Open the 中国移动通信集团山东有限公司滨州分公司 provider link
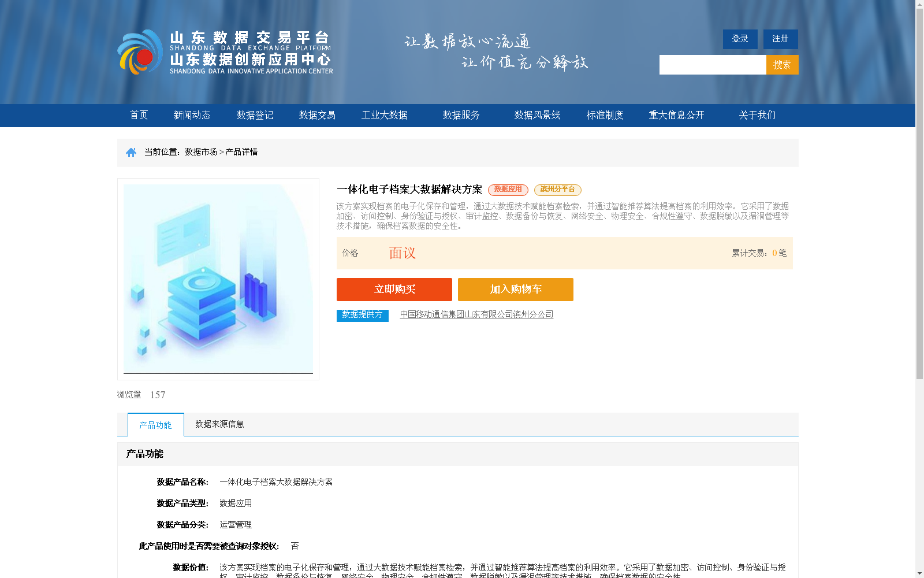The width and height of the screenshot is (924, 578). [x=477, y=314]
